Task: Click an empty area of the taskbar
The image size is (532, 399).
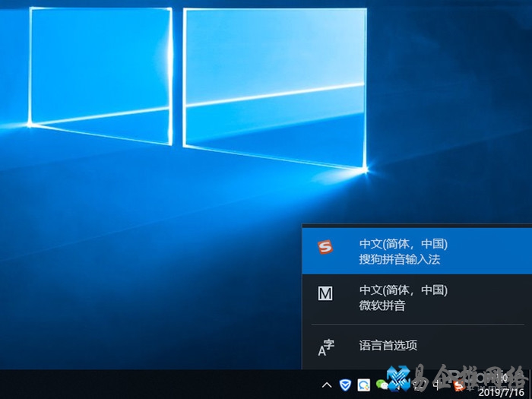Action: [x=152, y=385]
